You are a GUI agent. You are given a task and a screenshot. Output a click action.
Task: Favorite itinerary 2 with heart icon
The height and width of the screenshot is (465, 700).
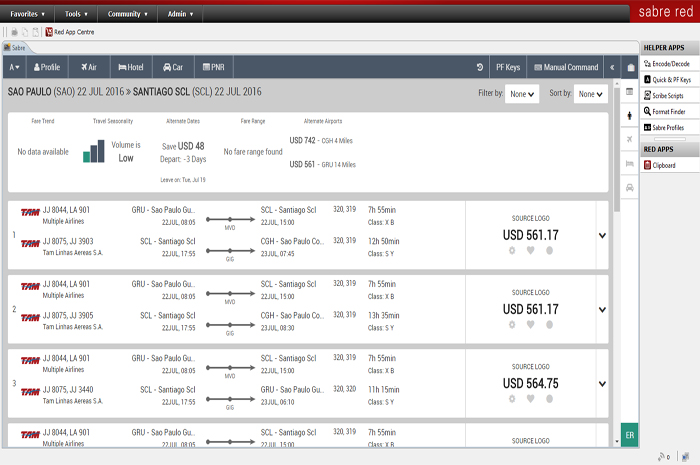pyautogui.click(x=530, y=324)
